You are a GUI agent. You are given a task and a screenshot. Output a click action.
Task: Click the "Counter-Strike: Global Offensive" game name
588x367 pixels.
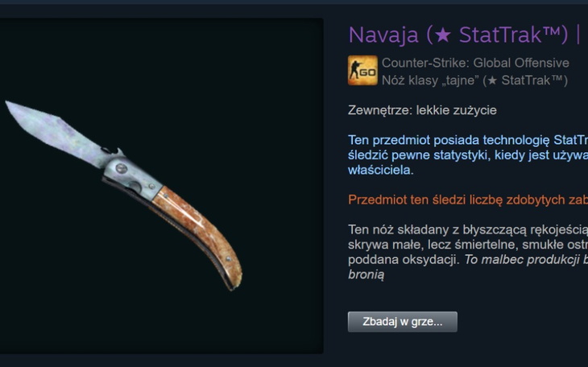pyautogui.click(x=475, y=63)
